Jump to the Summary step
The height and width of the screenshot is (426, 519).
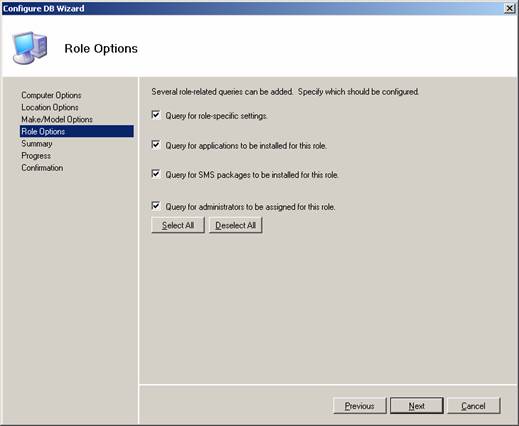click(37, 144)
